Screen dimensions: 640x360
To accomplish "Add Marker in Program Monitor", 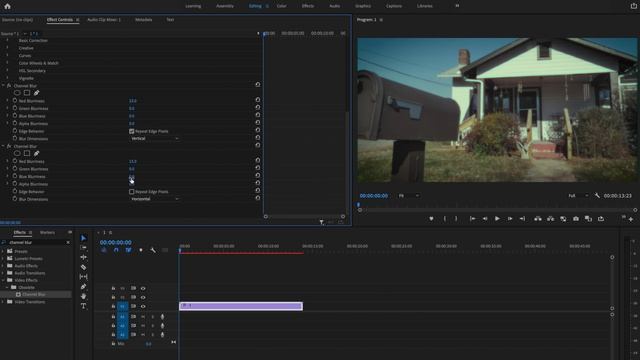I will [431, 219].
